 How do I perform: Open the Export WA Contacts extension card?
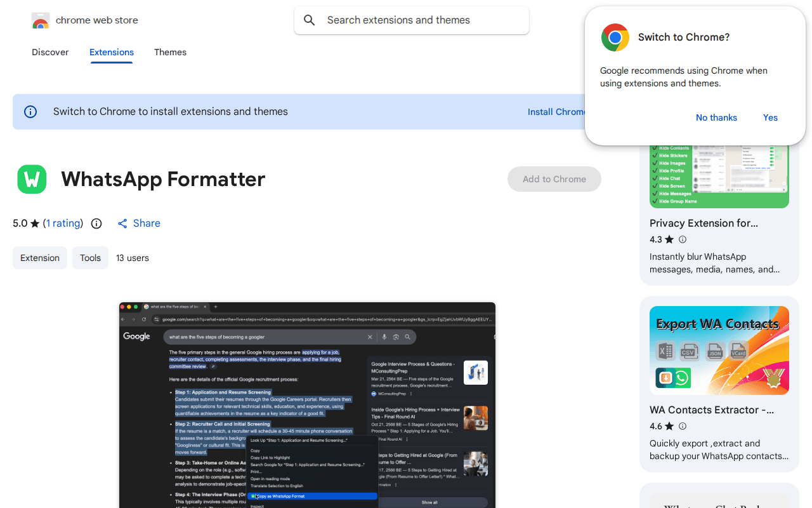click(719, 350)
